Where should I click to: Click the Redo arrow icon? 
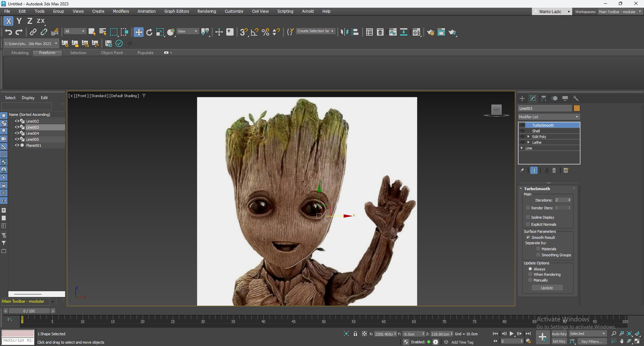pyautogui.click(x=19, y=32)
